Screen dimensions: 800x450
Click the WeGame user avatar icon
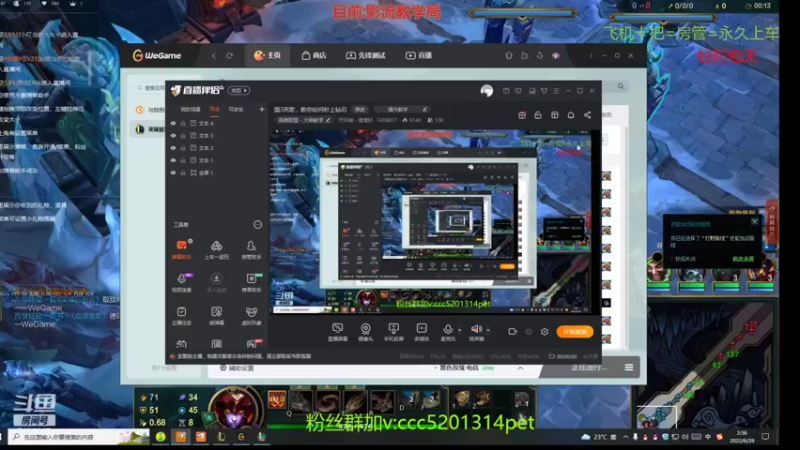[556, 55]
